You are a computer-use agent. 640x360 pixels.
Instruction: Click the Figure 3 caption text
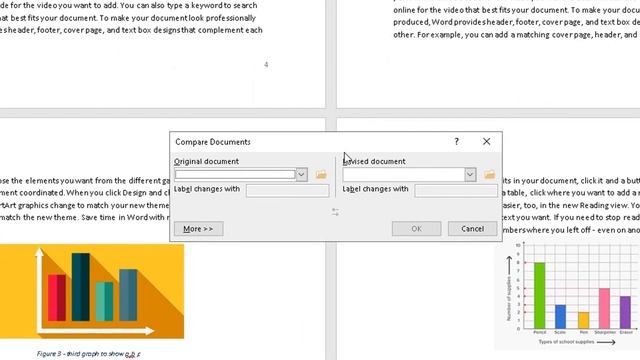(89, 354)
